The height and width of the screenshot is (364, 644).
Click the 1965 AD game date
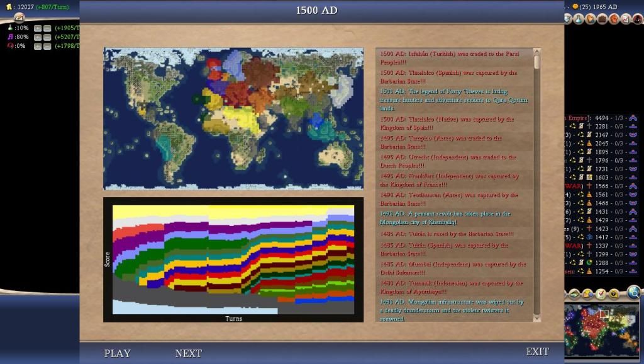click(x=606, y=6)
